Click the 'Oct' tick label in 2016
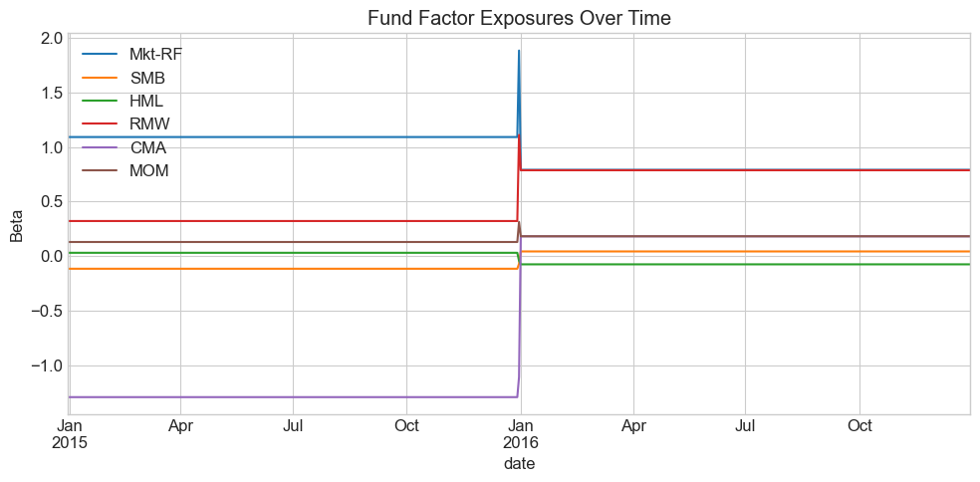This screenshot has width=980, height=482. [858, 426]
